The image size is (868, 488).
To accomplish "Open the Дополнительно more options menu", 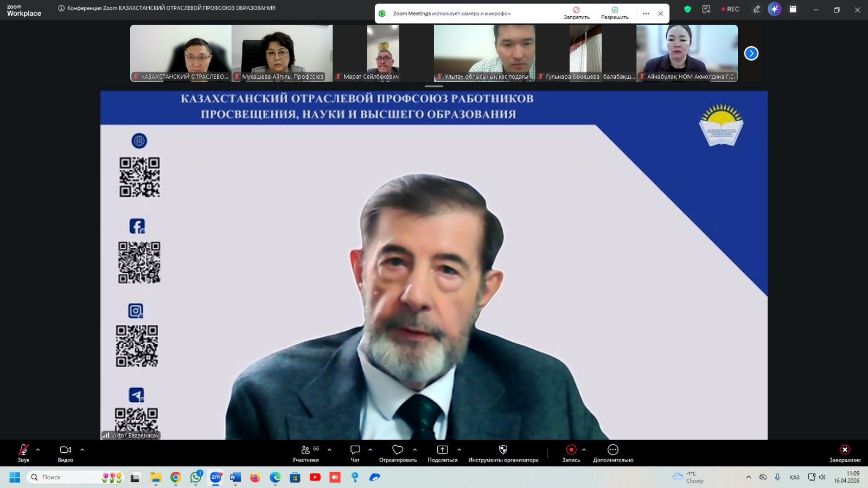I will click(x=613, y=452).
